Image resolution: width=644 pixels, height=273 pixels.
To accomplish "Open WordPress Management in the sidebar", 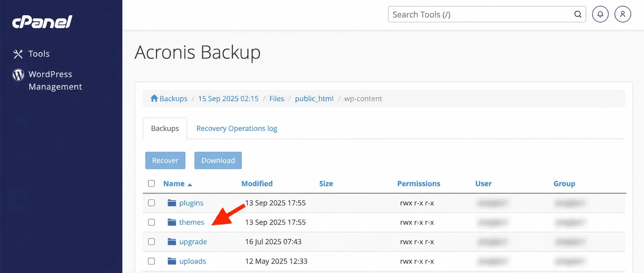I will (x=55, y=80).
